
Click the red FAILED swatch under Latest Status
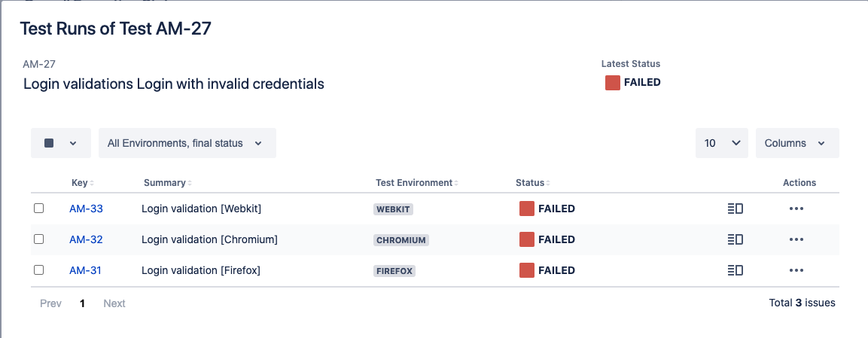(612, 83)
